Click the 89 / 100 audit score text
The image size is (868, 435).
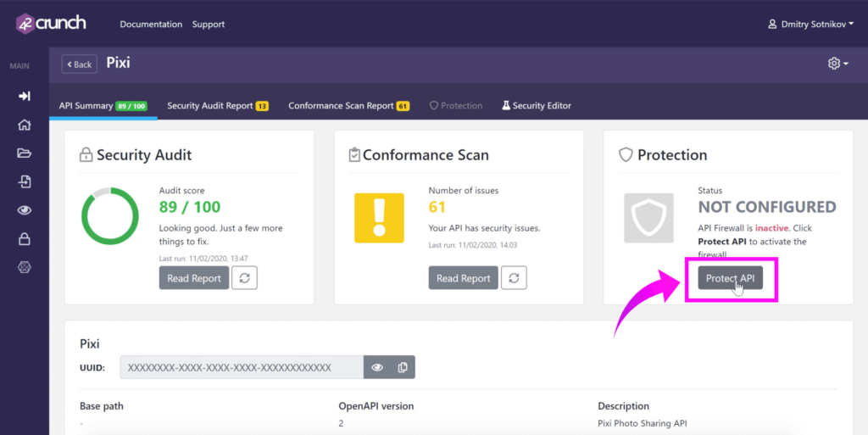pos(190,207)
